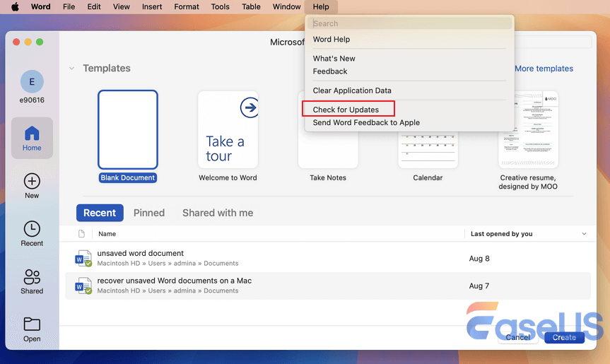Collapse the Templates section chevron
610x364 pixels.
[x=71, y=69]
